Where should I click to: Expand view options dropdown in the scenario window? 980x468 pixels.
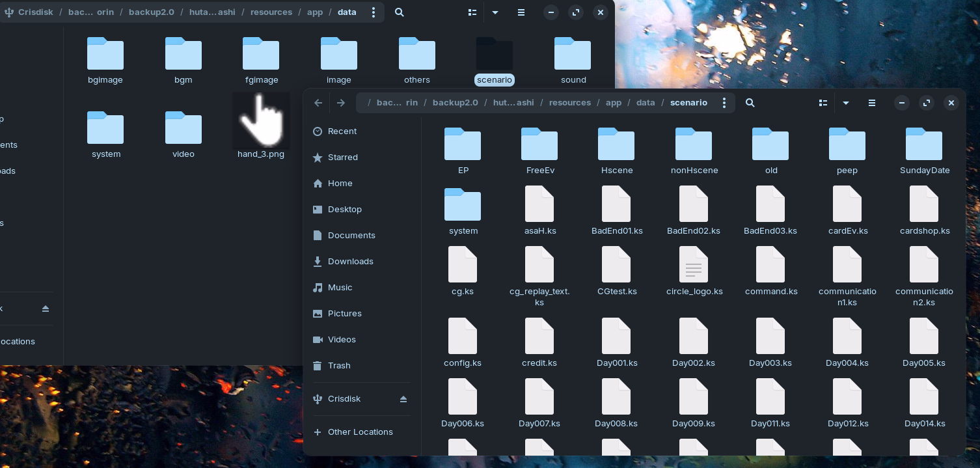pos(845,103)
